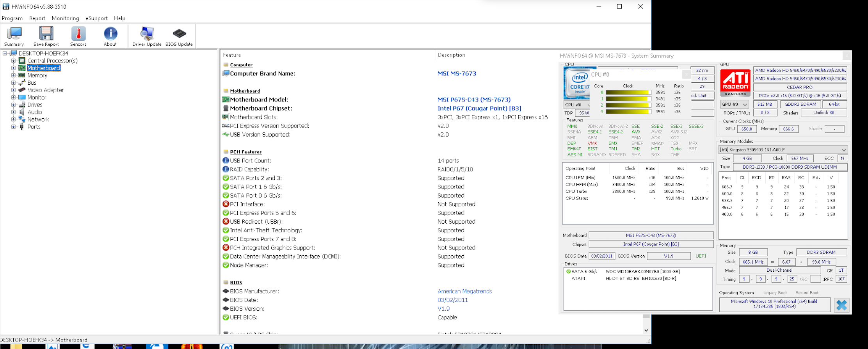Select the Drives tree node

35,105
